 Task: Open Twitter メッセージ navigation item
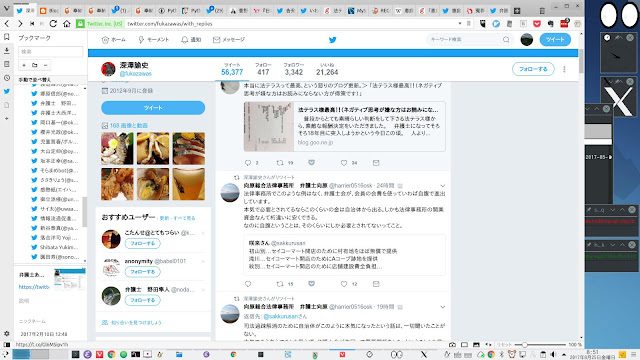click(x=229, y=40)
